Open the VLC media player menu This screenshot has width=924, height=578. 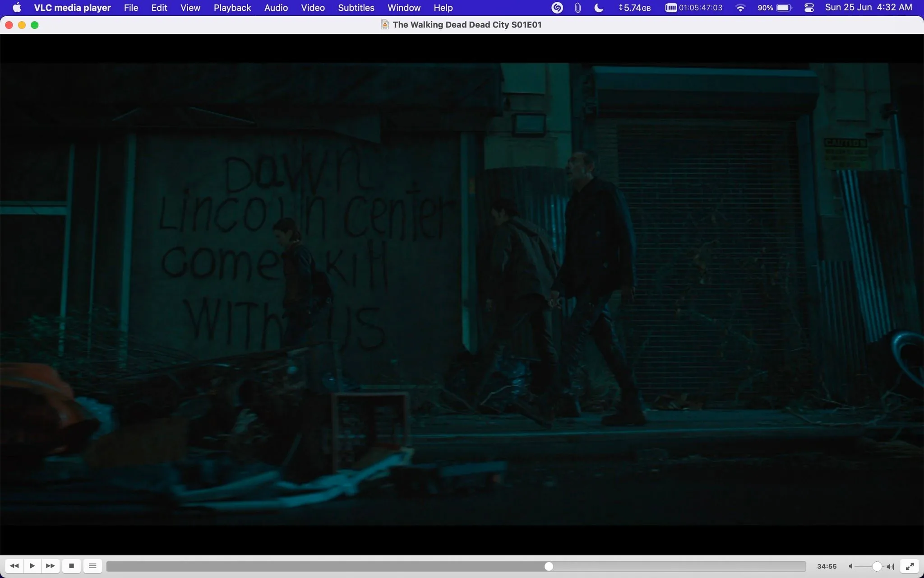(72, 7)
